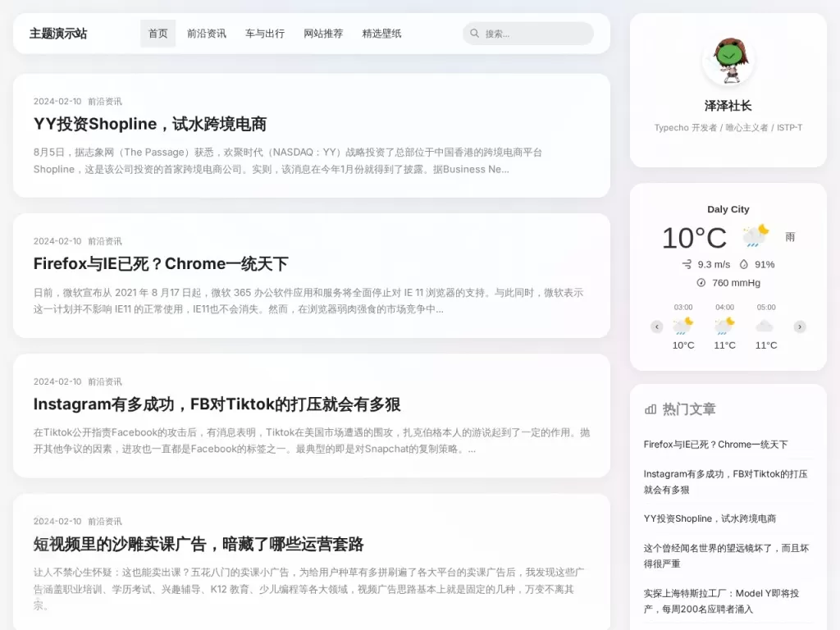The height and width of the screenshot is (630, 840).
Task: Show previous hourly forecast with left arrow
Action: click(656, 326)
